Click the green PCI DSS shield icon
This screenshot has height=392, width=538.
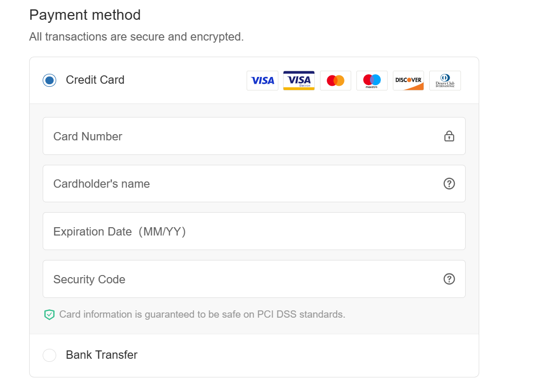tap(49, 315)
